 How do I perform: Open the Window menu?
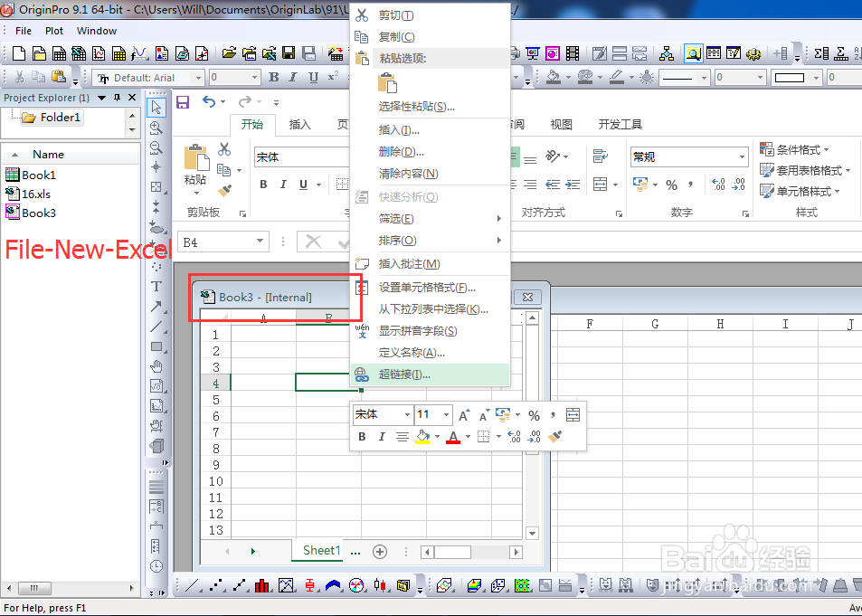click(97, 31)
